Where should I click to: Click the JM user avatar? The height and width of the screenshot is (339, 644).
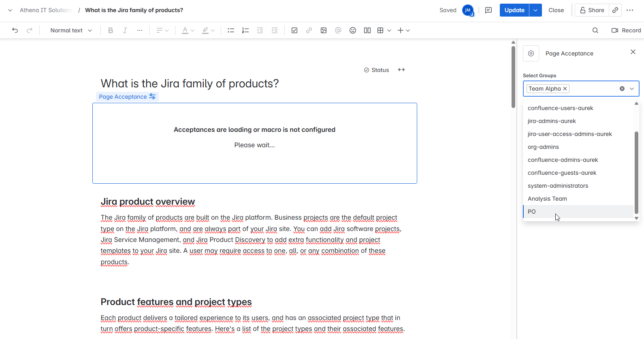click(x=468, y=10)
